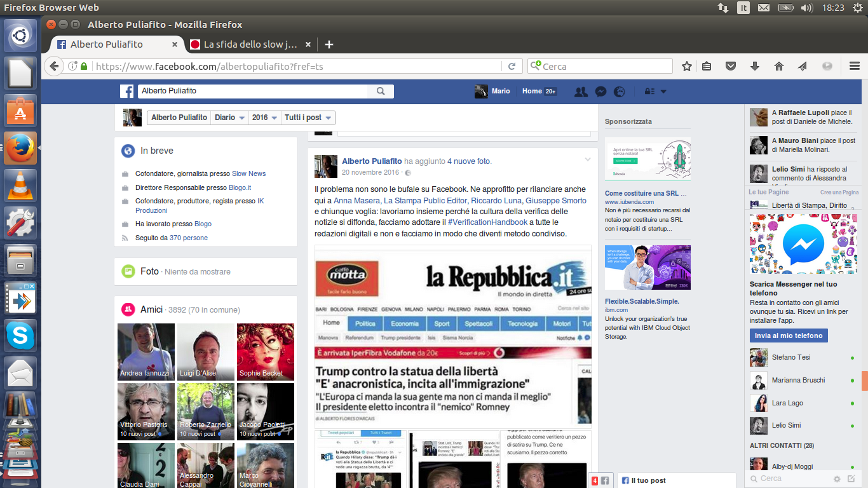Open chat settings gear icon
This screenshot has width=868, height=488.
(x=837, y=479)
